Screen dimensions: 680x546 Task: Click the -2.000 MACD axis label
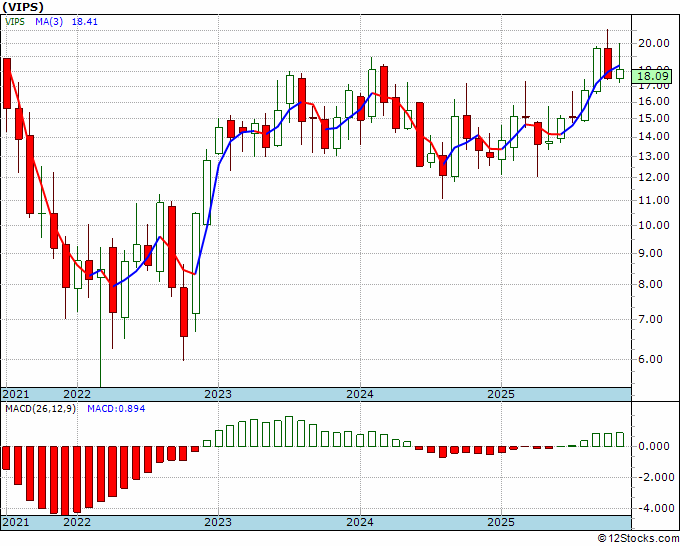tap(654, 477)
